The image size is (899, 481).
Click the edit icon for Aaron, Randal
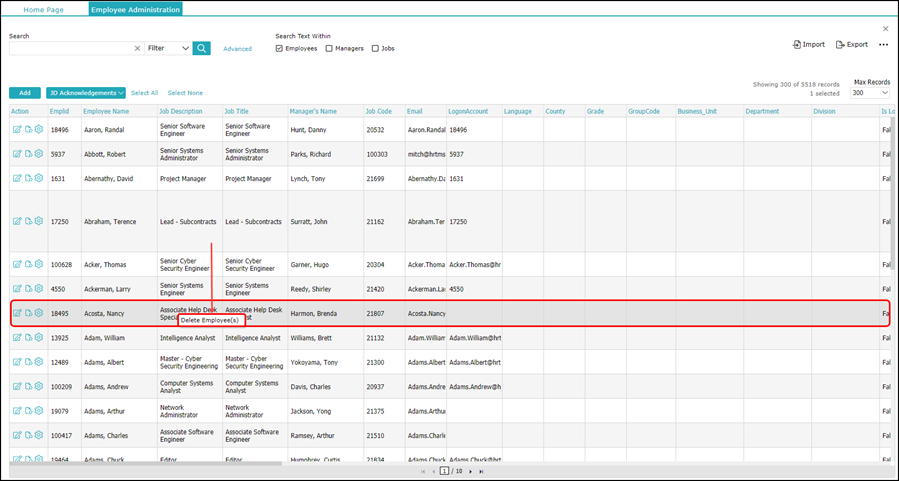pos(17,130)
